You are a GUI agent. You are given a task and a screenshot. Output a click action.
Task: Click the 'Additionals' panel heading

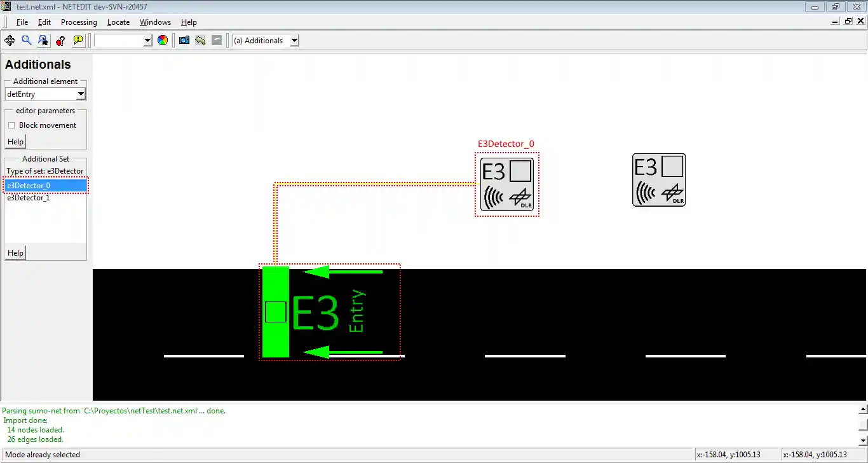coord(38,64)
